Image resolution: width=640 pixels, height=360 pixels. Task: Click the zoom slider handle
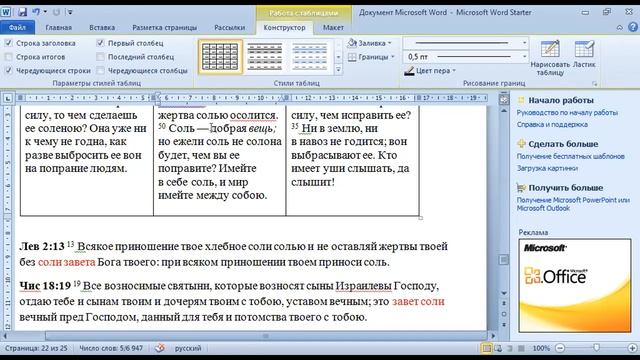596,348
